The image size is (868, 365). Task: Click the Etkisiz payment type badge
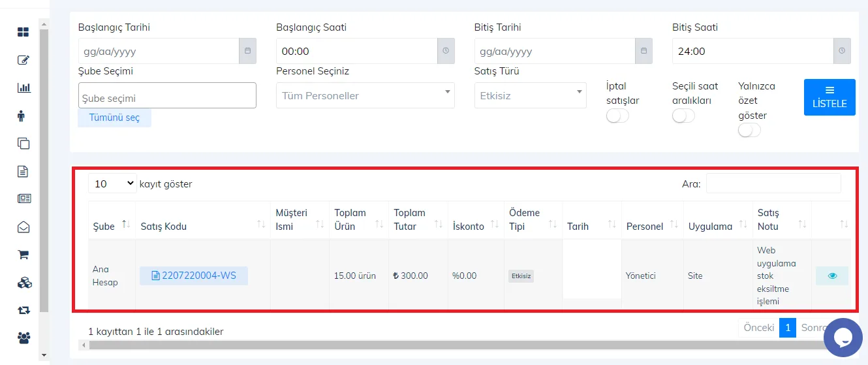click(x=521, y=276)
